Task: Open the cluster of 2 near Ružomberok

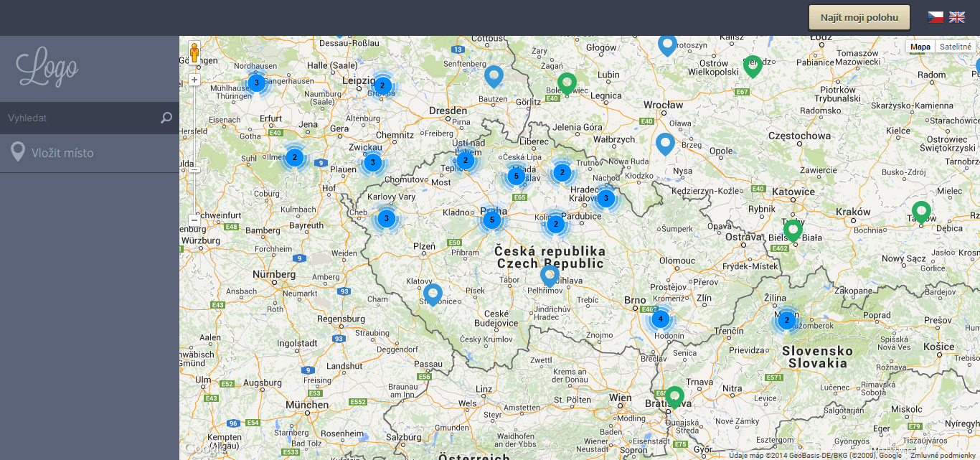Action: coord(787,320)
